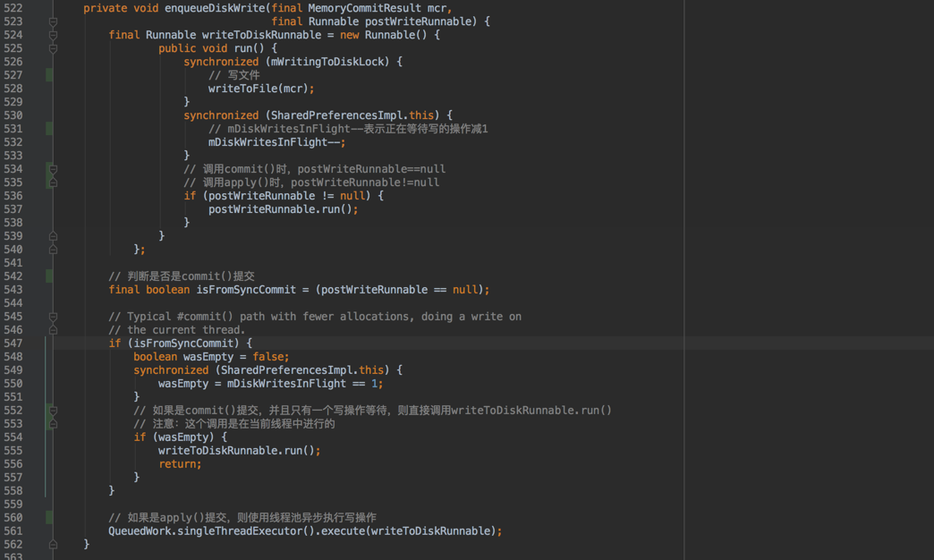Click line number 536 in the gutter
Screen dimensions: 934x560
tap(13, 196)
